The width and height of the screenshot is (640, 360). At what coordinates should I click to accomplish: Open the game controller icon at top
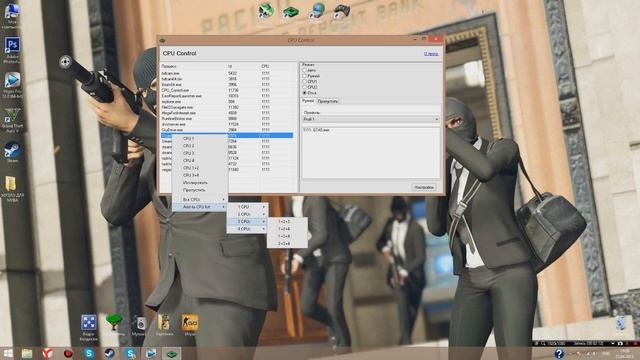coord(341,11)
